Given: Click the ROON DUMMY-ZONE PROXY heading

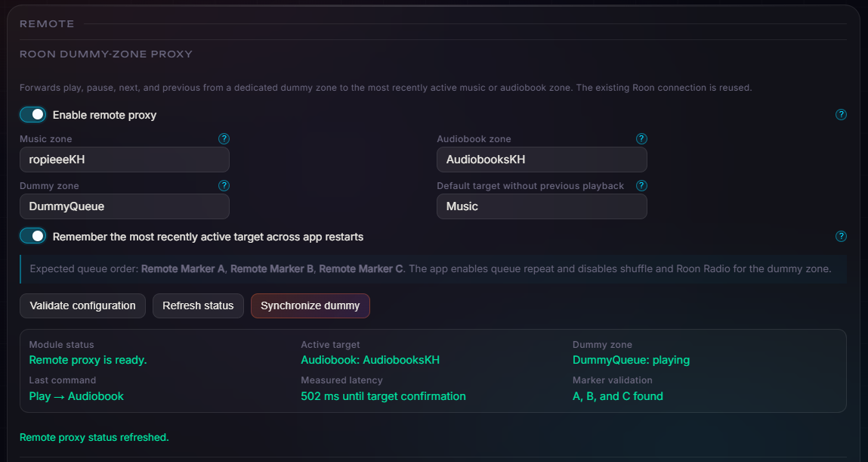Looking at the screenshot, I should click(107, 54).
